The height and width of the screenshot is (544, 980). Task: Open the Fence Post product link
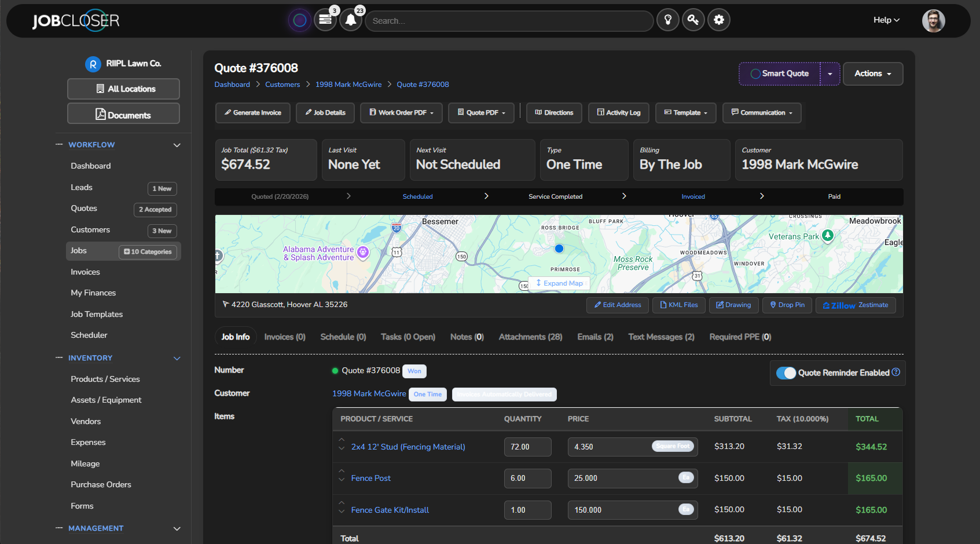point(370,478)
